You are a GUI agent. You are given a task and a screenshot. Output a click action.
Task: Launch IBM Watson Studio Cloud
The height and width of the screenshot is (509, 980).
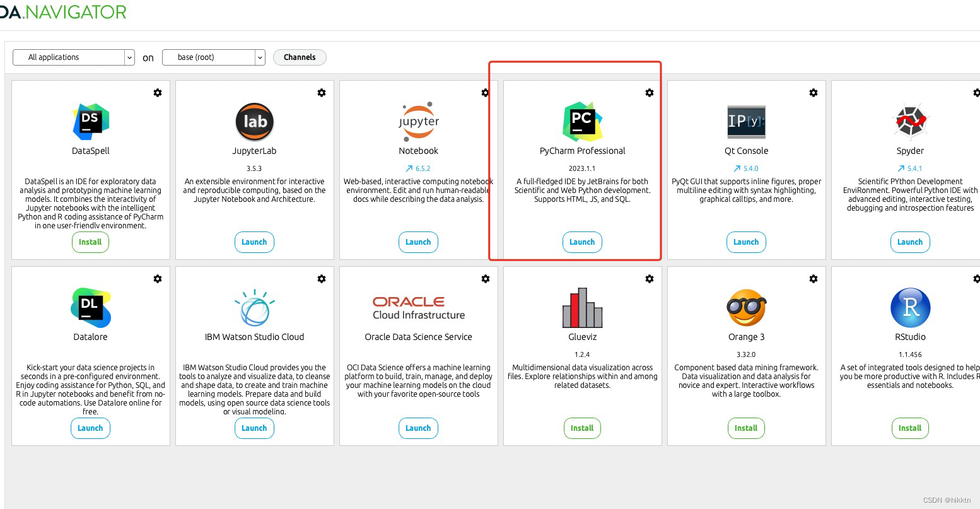click(x=254, y=428)
